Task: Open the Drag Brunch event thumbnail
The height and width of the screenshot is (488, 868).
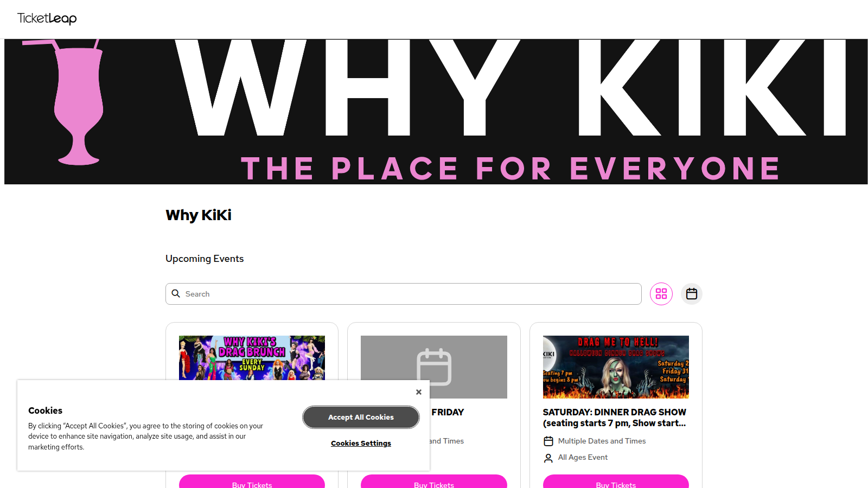Action: click(252, 358)
